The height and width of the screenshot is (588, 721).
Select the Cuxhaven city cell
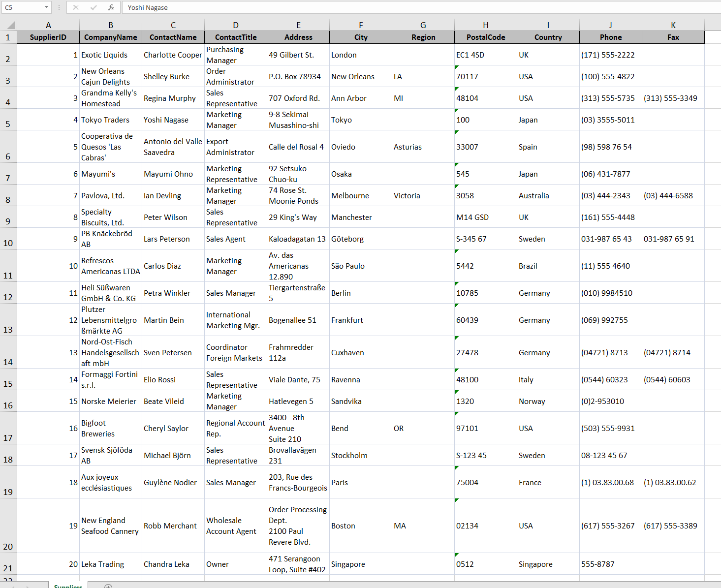coord(361,352)
